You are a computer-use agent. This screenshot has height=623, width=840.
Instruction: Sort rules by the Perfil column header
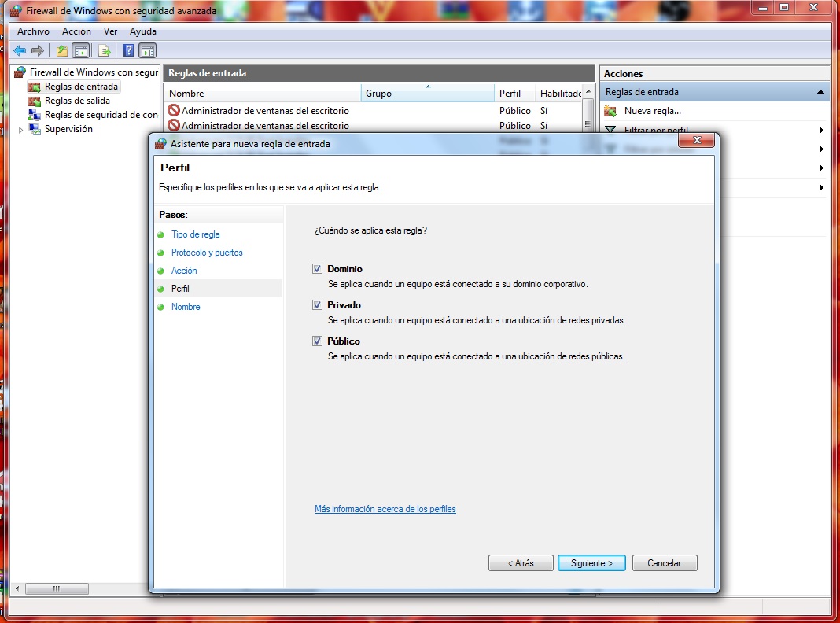click(x=515, y=93)
